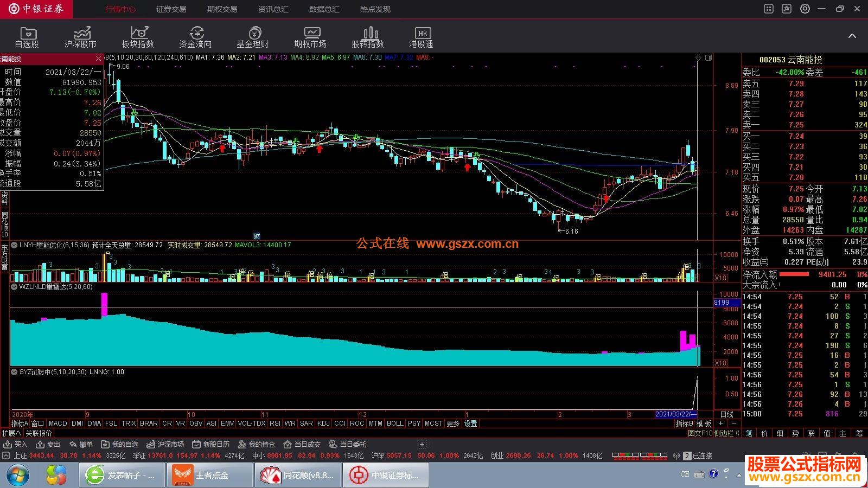The width and height of the screenshot is (868, 488).
Task: Click the 卖出 sell icon
Action: pos(48,444)
